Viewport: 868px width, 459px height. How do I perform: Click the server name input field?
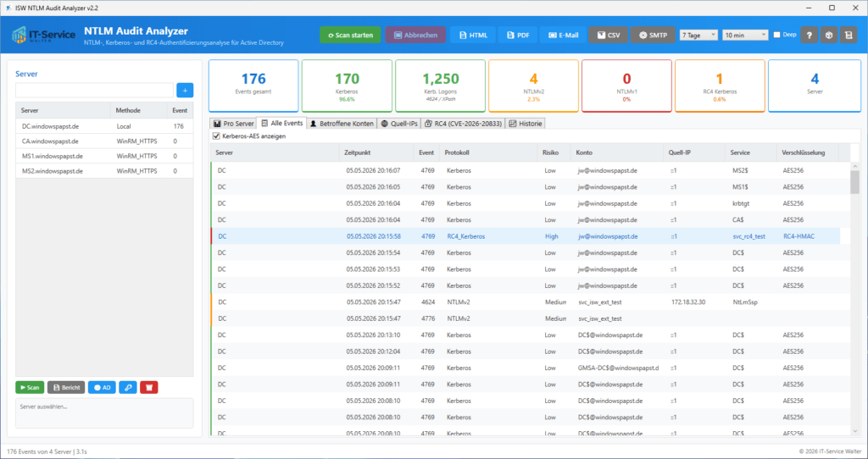[x=95, y=90]
